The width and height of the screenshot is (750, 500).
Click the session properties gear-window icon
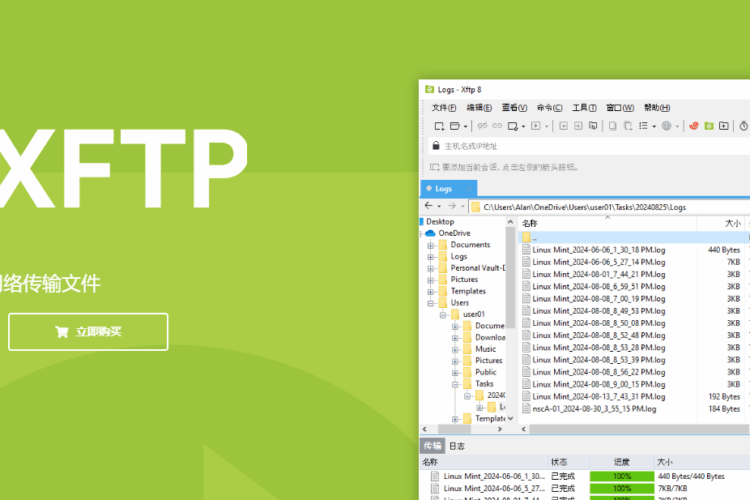click(x=512, y=126)
